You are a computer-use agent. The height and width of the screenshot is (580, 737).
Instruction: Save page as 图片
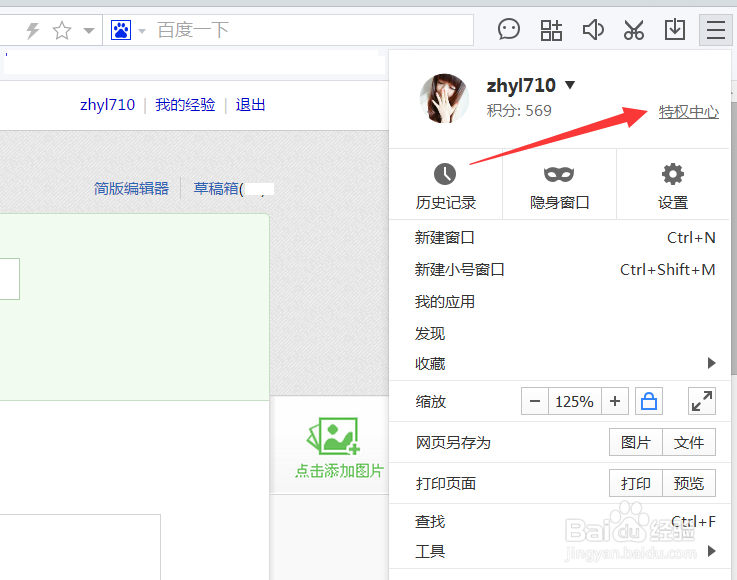tap(635, 442)
